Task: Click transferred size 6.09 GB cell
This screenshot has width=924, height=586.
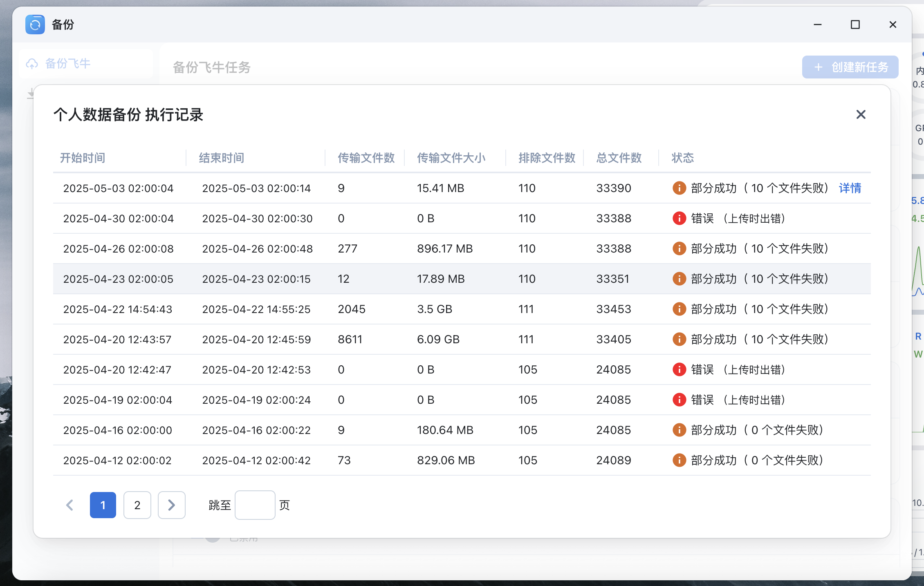Action: point(438,339)
